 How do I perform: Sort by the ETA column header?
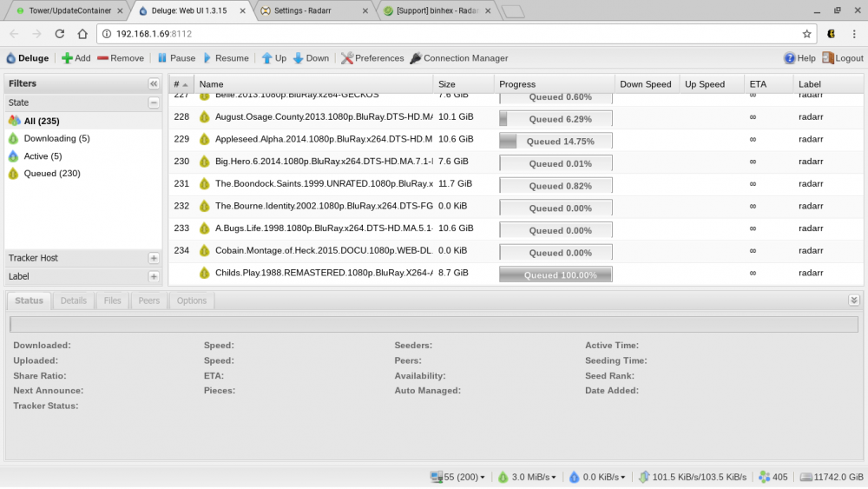(768, 84)
